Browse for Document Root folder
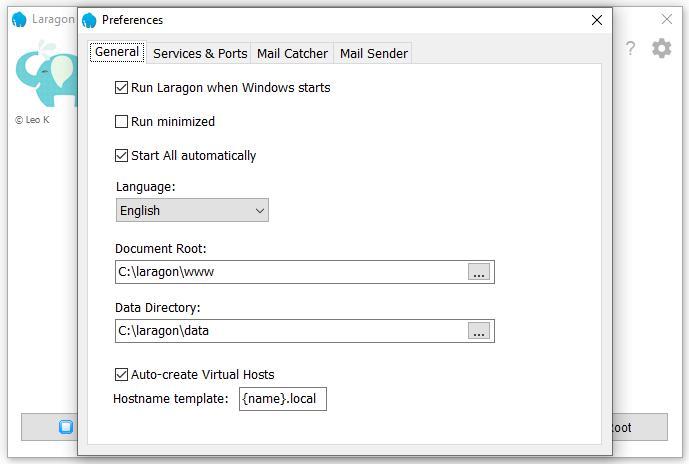Image resolution: width=689 pixels, height=464 pixels. click(479, 272)
